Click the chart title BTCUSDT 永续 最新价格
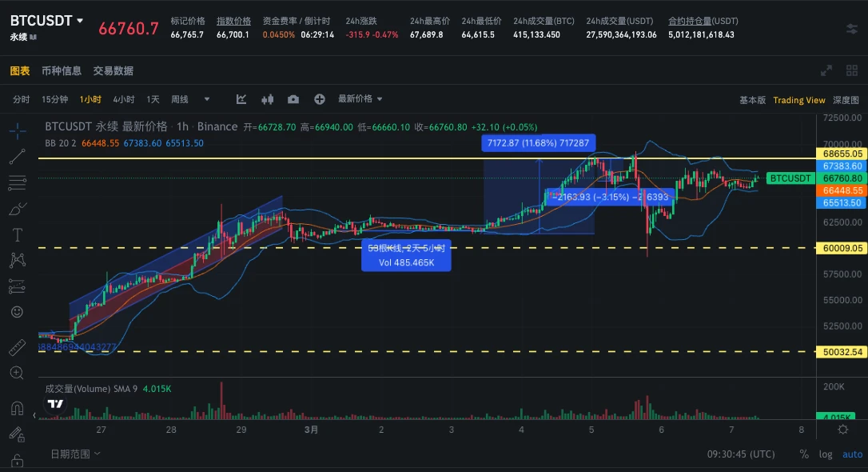The height and width of the screenshot is (472, 868). point(106,126)
